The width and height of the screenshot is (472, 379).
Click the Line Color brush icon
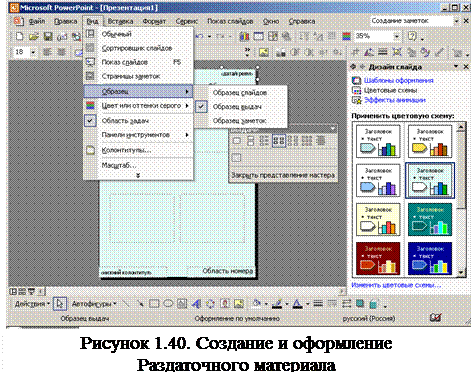[x=277, y=304]
